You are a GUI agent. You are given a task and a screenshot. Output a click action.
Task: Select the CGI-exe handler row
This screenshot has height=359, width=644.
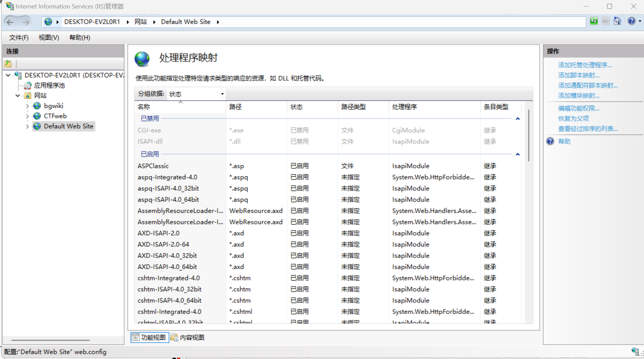pos(328,130)
